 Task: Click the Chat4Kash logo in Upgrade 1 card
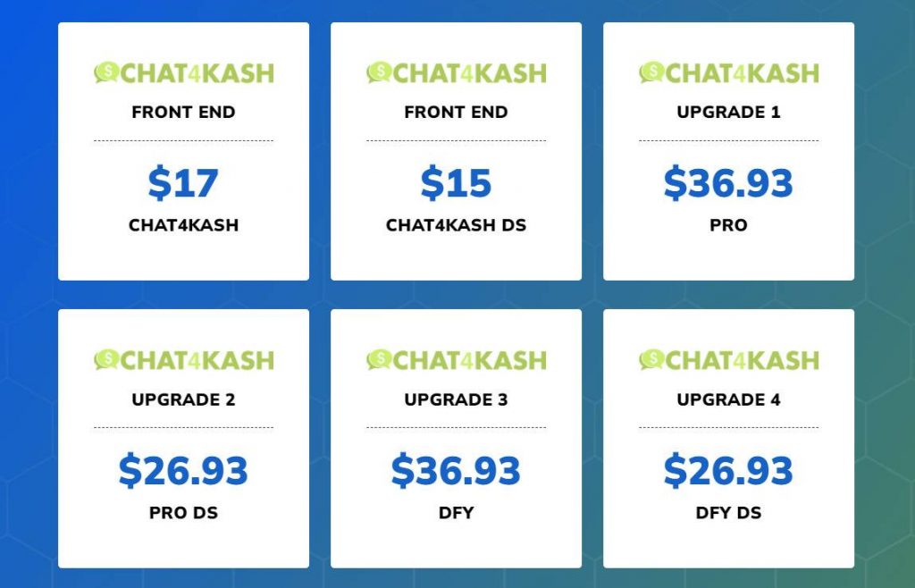tap(729, 73)
